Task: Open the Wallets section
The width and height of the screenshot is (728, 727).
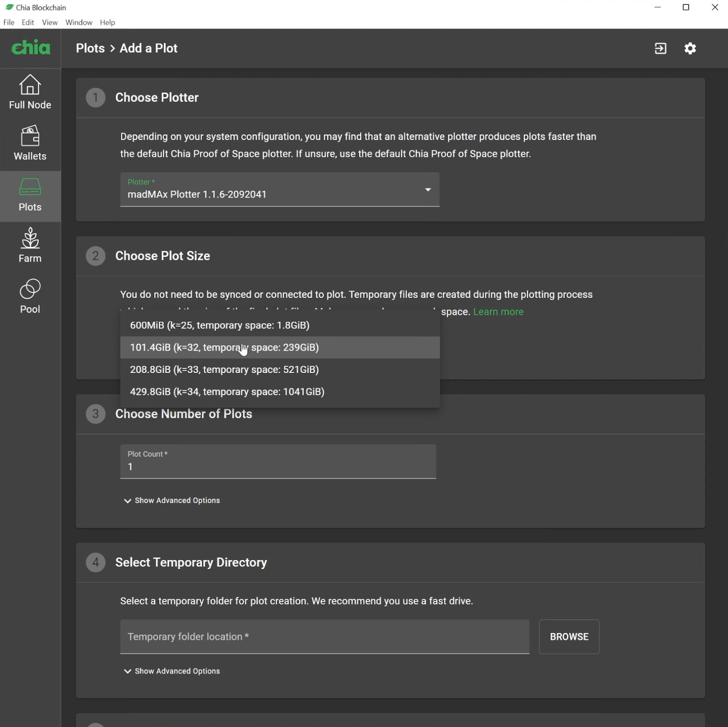Action: point(30,143)
